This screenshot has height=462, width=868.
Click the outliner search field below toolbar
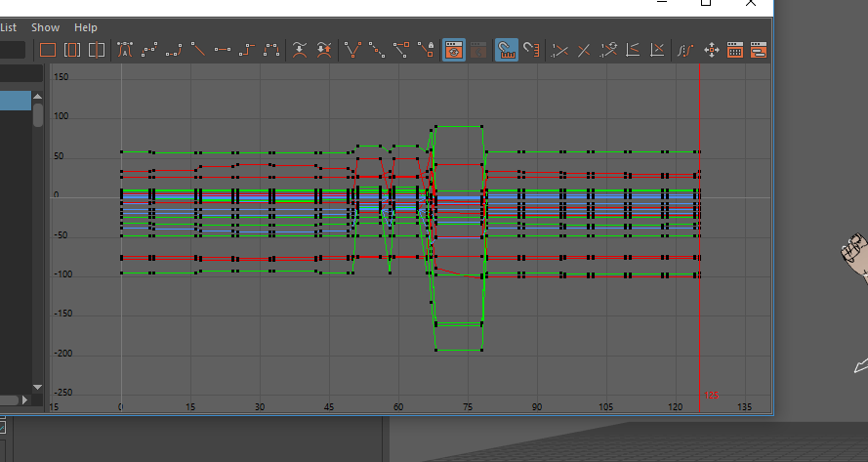(21, 73)
